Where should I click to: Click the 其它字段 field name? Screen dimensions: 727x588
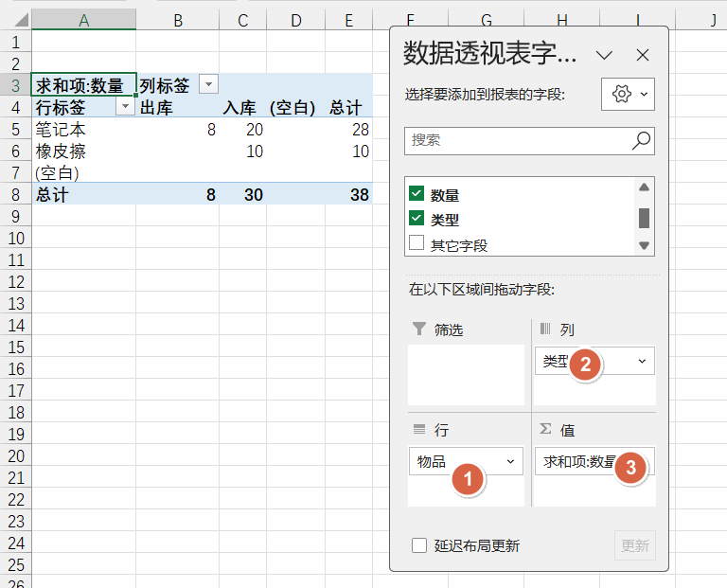click(x=459, y=245)
